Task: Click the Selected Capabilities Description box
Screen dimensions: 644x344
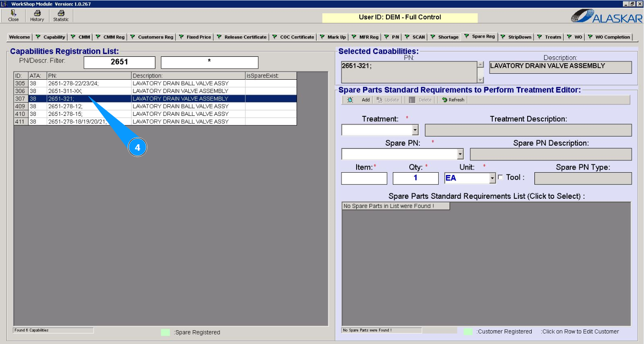Action: point(561,67)
